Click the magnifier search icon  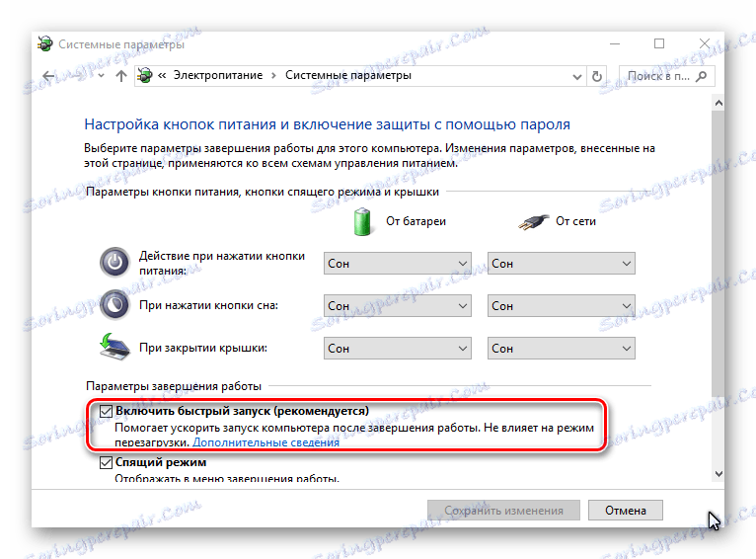702,76
